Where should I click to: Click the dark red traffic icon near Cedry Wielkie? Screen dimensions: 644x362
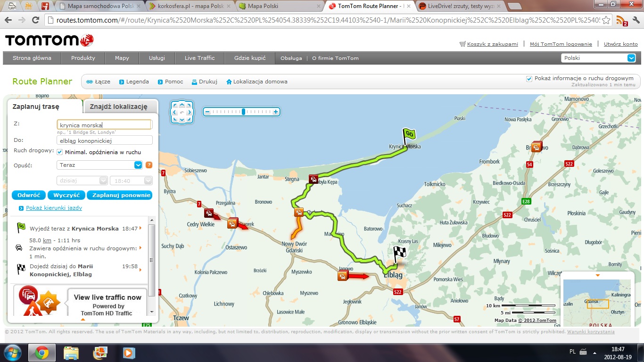(x=209, y=213)
